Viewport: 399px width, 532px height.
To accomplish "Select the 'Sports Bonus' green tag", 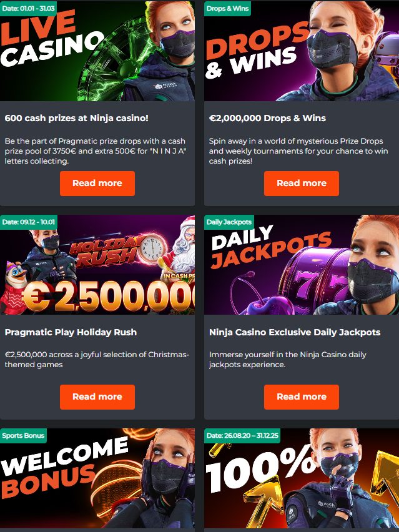I will click(x=23, y=436).
